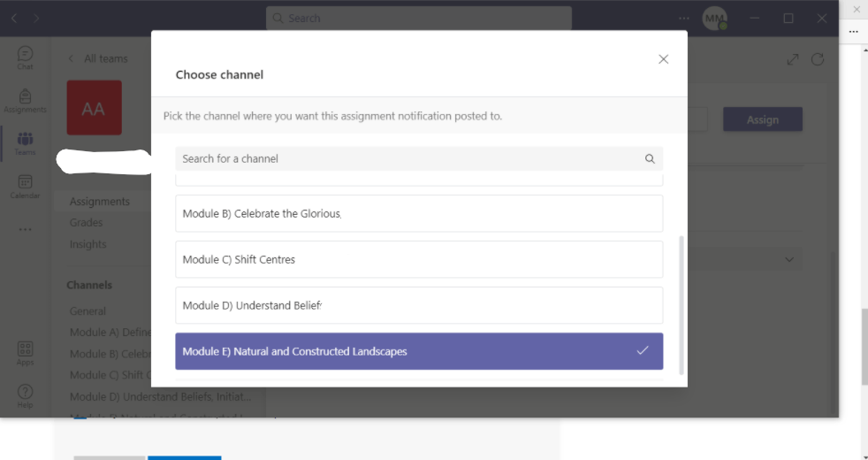
Task: Click the search magnifier in channel search
Action: [x=650, y=159]
